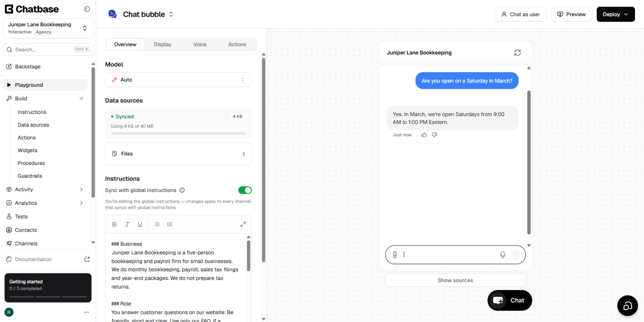Click the data sources usage progress bar
Screen dimensions: 644x322
(x=178, y=133)
